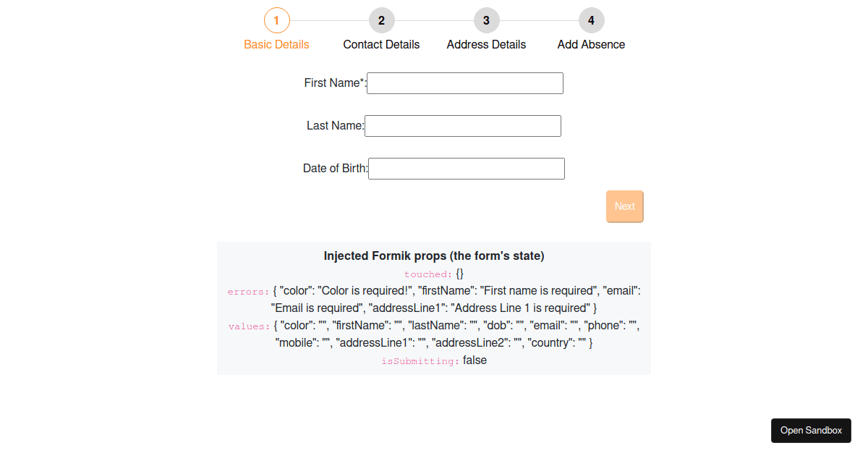Click step circle 1 for Basic Details
Viewport: 868px width, 456px height.
pos(276,20)
